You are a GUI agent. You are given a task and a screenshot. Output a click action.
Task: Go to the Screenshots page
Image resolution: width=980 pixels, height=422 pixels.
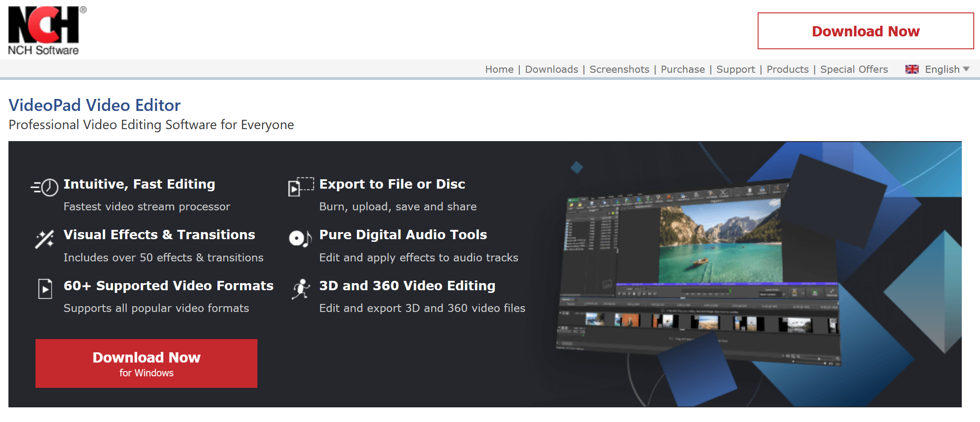(619, 69)
